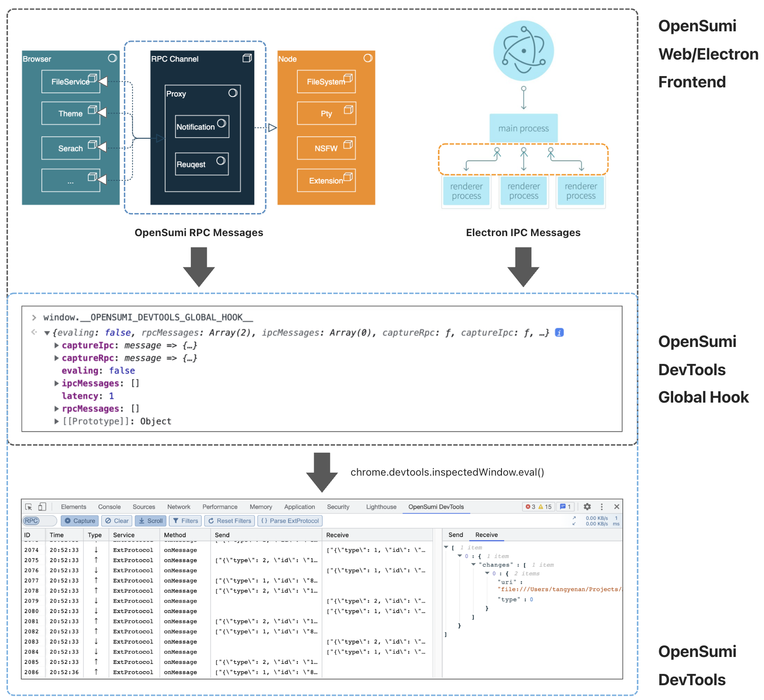The height and width of the screenshot is (700, 764).
Task: Collapse the 0 node containing 2 items
Action: (x=488, y=573)
